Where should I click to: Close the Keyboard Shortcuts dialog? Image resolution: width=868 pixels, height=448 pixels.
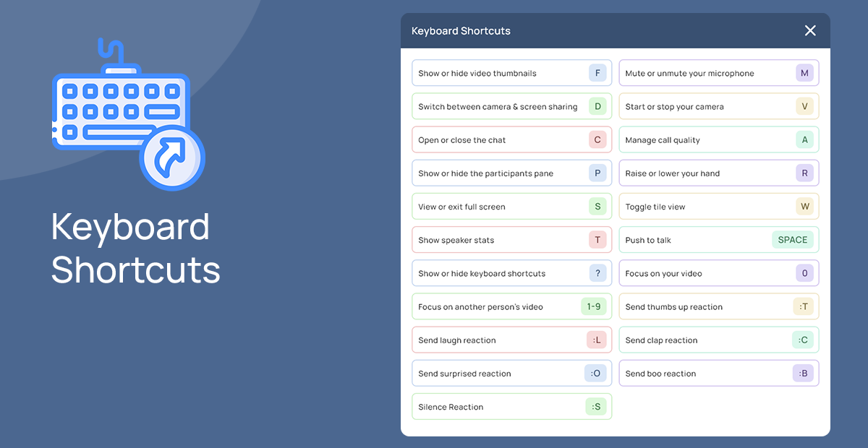(810, 30)
